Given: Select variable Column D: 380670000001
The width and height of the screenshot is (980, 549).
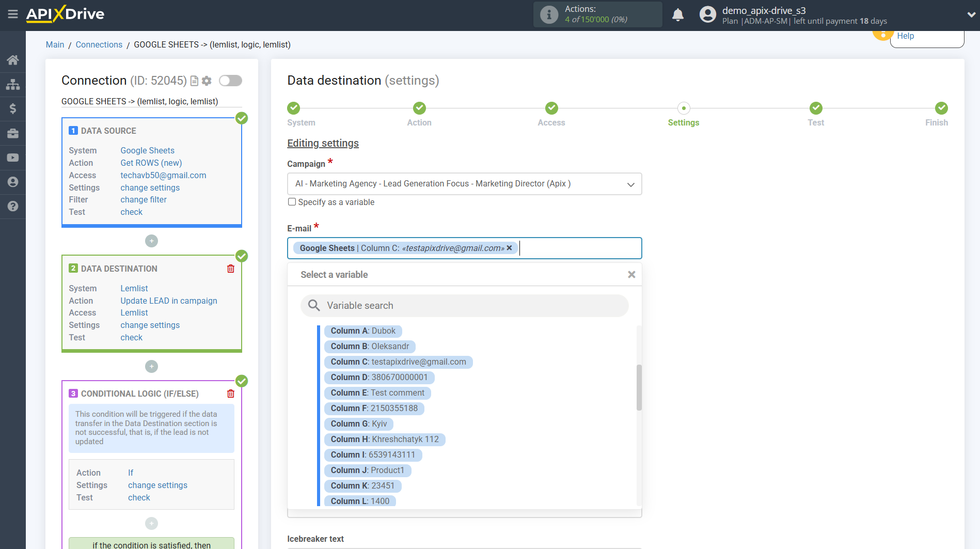Looking at the screenshot, I should pyautogui.click(x=379, y=377).
